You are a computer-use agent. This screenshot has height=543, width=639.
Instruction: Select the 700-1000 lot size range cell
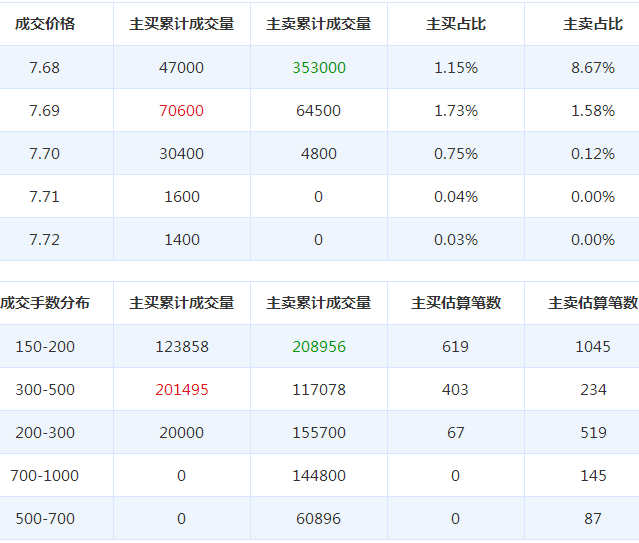pyautogui.click(x=45, y=476)
